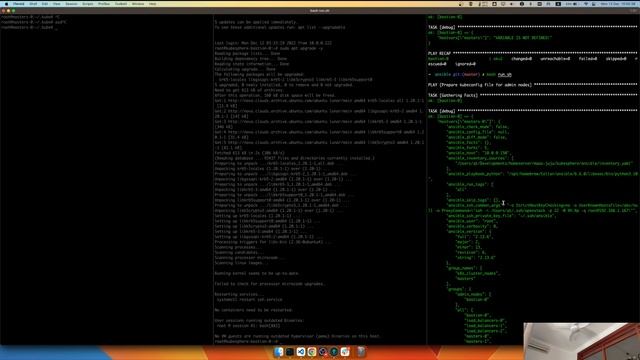Open the Shell menu
640x360 pixels.
click(33, 4)
